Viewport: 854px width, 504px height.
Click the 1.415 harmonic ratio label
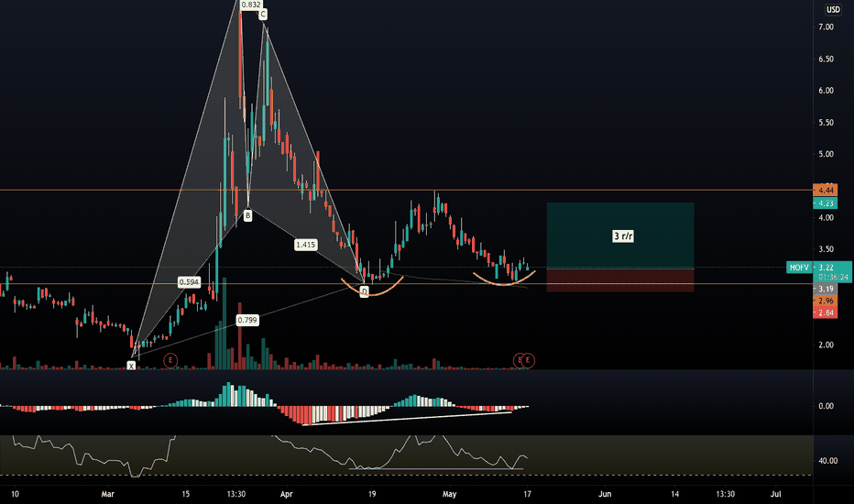305,245
